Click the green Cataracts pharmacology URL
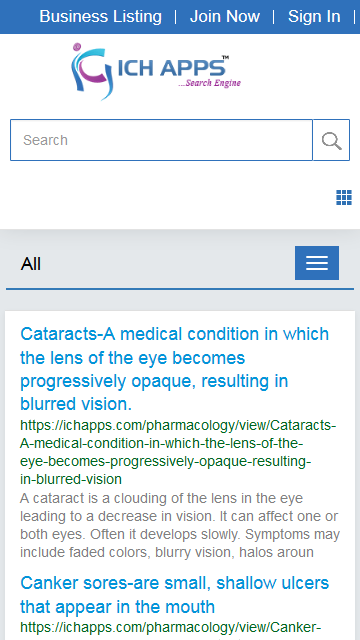The width and height of the screenshot is (360, 640). tap(178, 452)
